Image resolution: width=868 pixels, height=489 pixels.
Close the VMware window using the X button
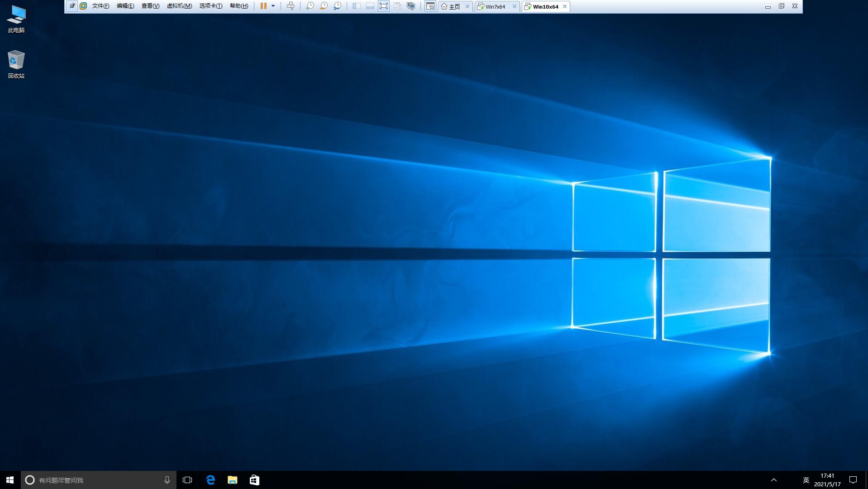[795, 6]
